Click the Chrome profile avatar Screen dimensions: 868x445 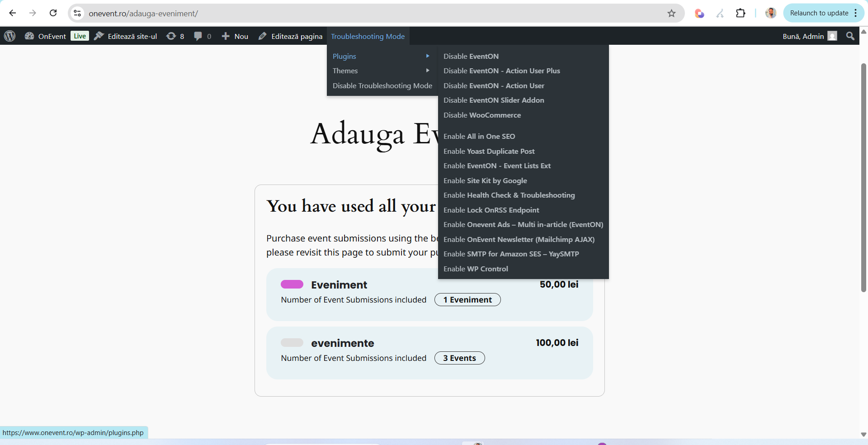(771, 13)
